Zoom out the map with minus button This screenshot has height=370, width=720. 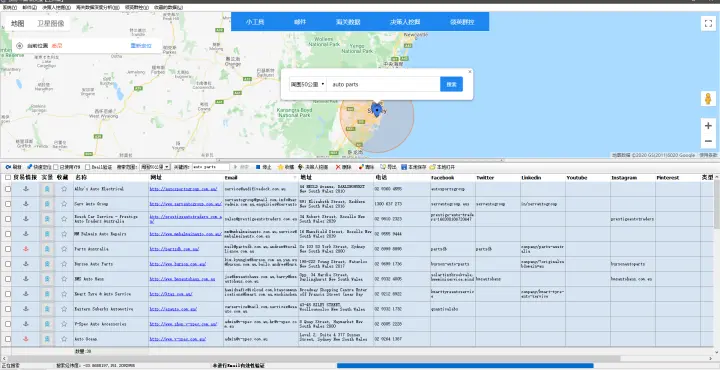coord(708,141)
